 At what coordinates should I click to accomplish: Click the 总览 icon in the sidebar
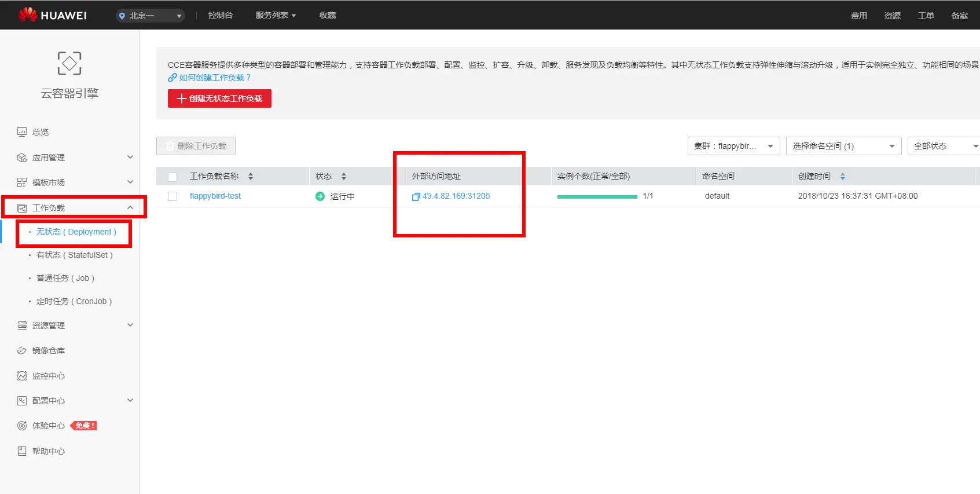pos(22,132)
